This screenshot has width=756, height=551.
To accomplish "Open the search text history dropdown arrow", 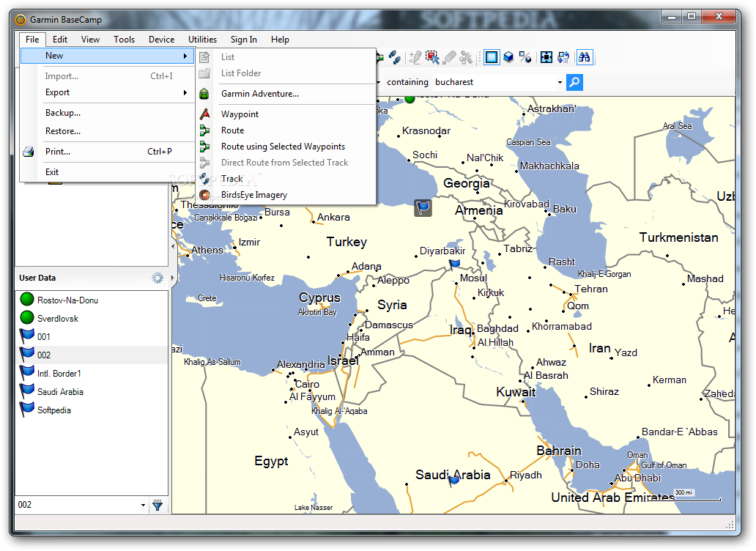I will tap(560, 83).
